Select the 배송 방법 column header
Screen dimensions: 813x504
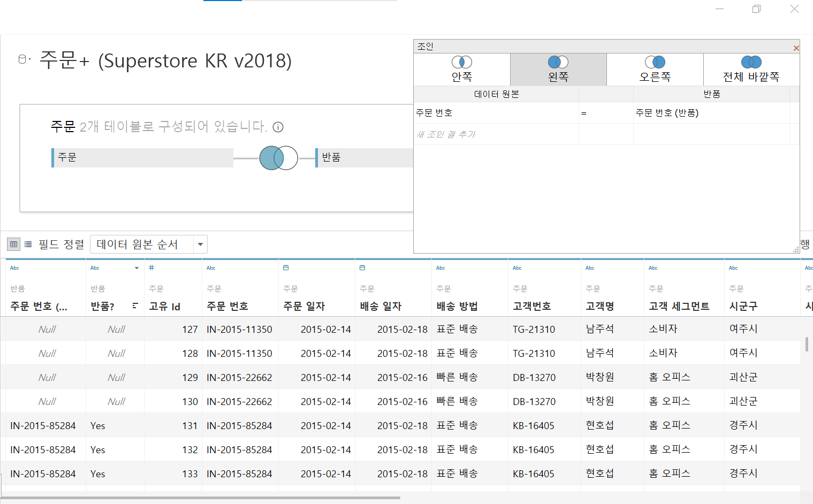[x=457, y=306]
